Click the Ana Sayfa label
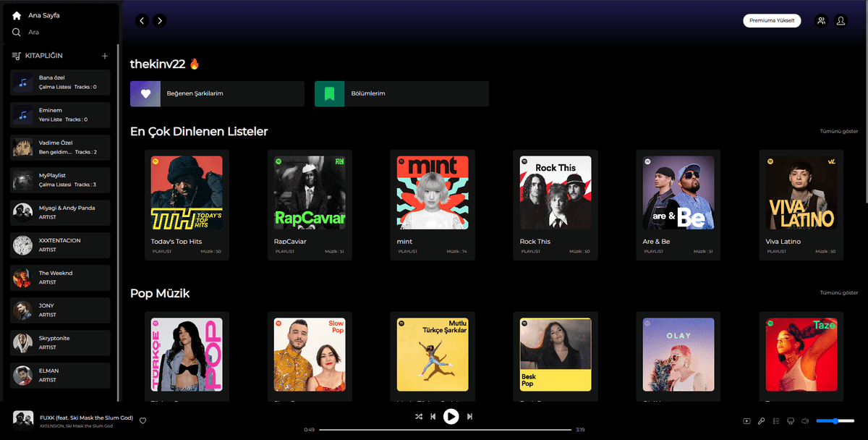This screenshot has height=440, width=868. click(x=43, y=15)
